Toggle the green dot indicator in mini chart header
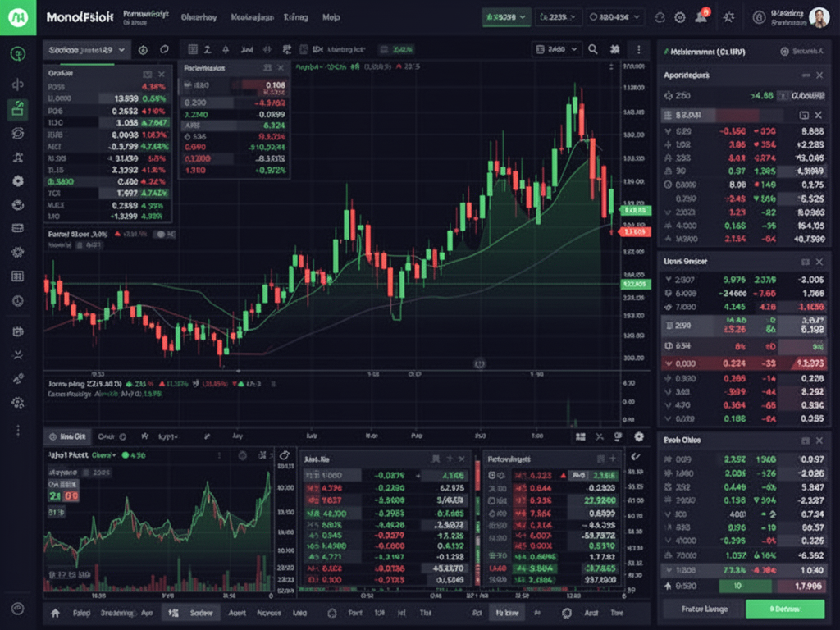The width and height of the screenshot is (840, 630). 126,454
